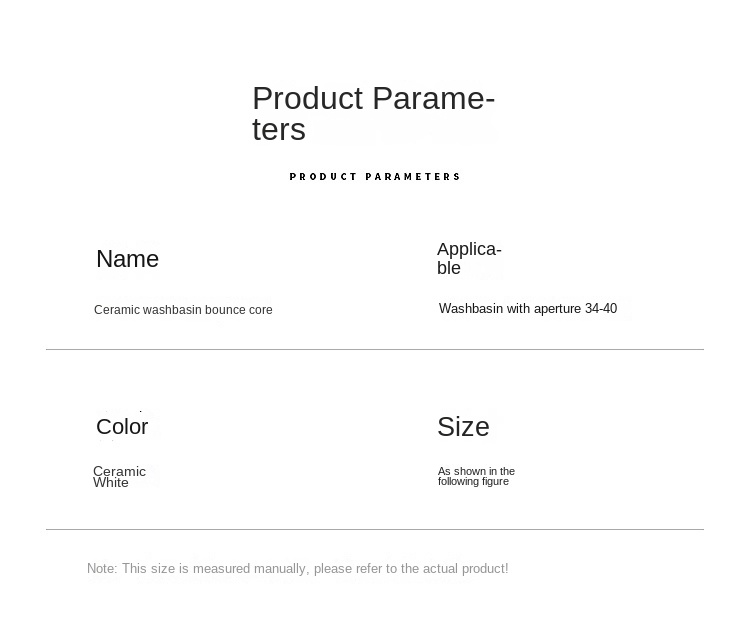The image size is (750, 622).
Task: Select the "Ceramic washbasin bounce core" text
Action: tap(183, 310)
